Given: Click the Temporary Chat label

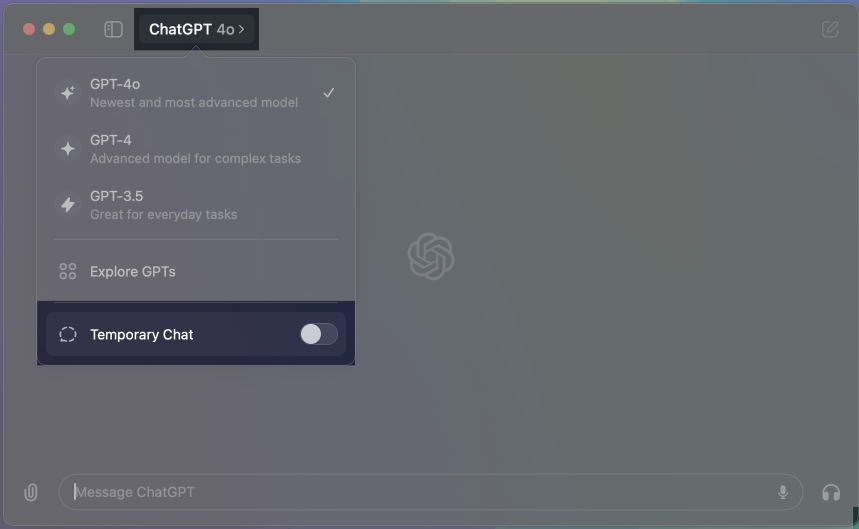Looking at the screenshot, I should tap(141, 335).
